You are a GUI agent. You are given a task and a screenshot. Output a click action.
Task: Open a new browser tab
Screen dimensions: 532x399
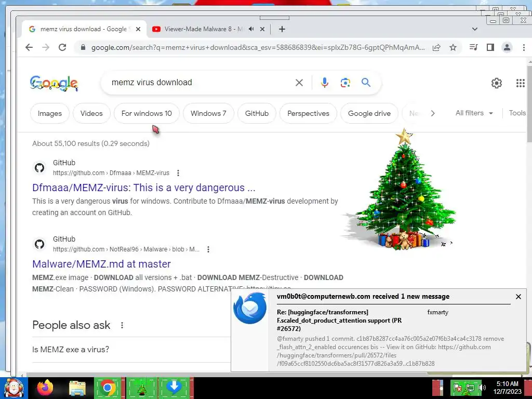point(282,29)
